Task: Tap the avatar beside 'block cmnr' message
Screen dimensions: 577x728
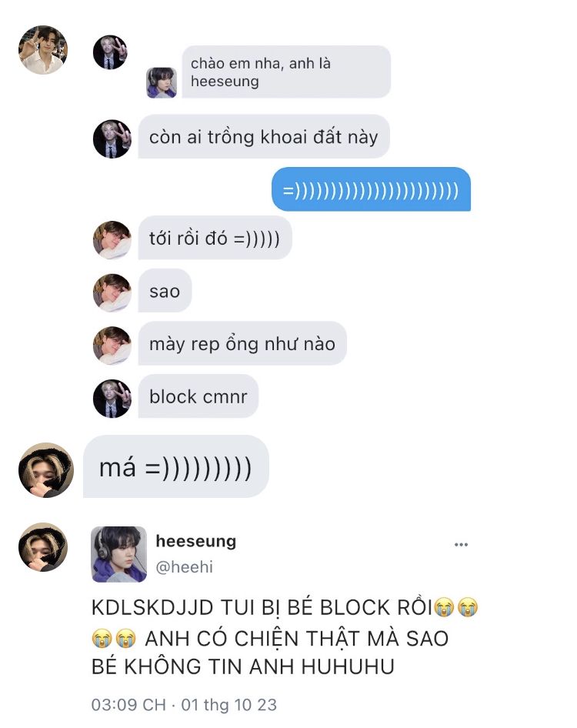Action: click(x=112, y=399)
